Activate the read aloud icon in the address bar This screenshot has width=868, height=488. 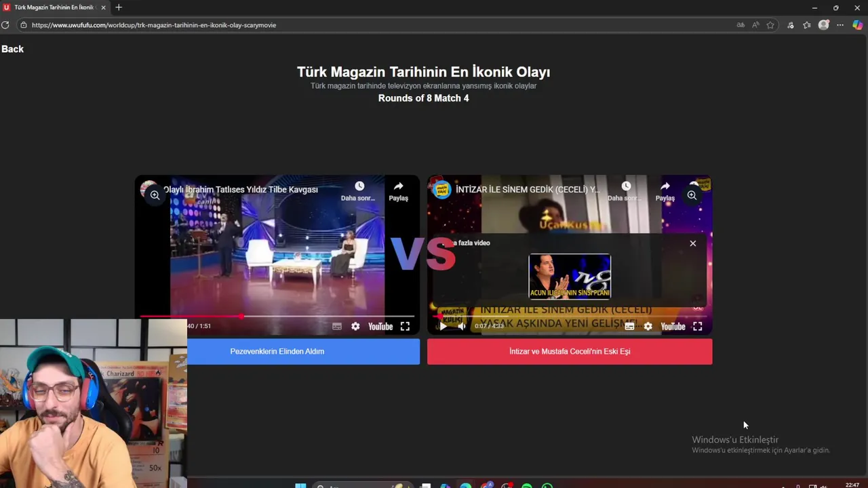pos(755,25)
